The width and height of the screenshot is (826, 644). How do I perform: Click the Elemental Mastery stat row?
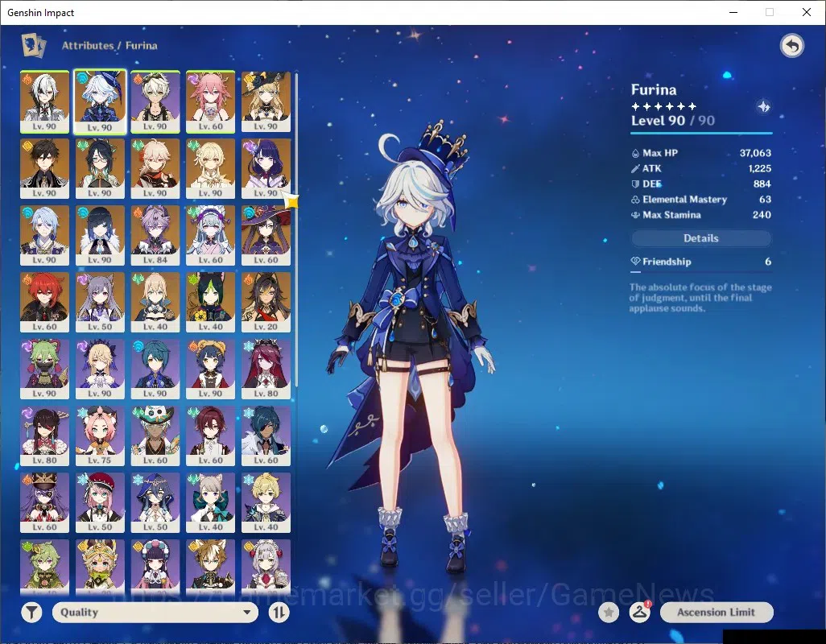(x=701, y=200)
